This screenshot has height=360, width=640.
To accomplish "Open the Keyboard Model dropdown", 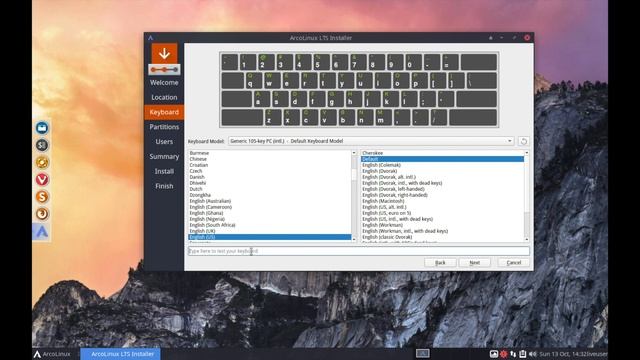I will pyautogui.click(x=371, y=141).
